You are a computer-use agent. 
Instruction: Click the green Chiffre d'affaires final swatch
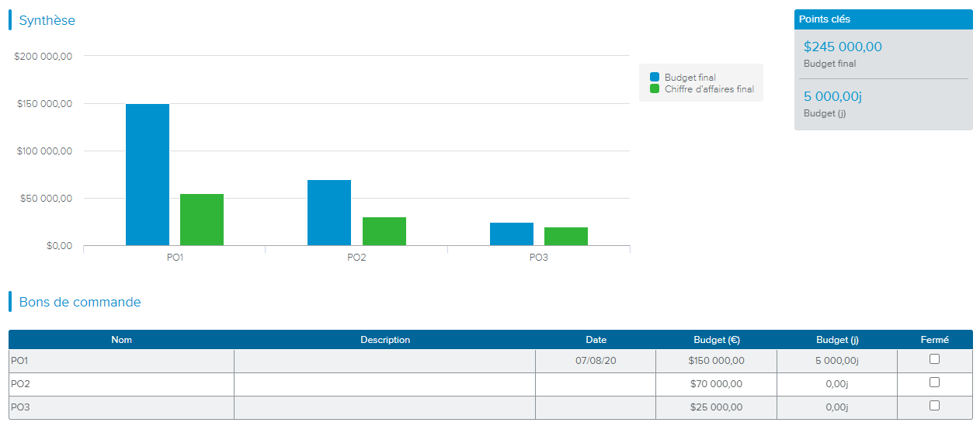[x=655, y=89]
